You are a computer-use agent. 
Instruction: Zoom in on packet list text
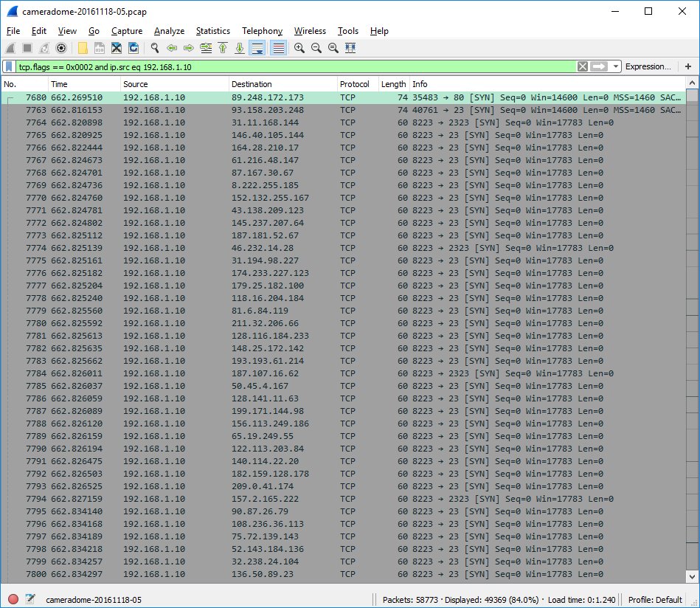point(299,48)
